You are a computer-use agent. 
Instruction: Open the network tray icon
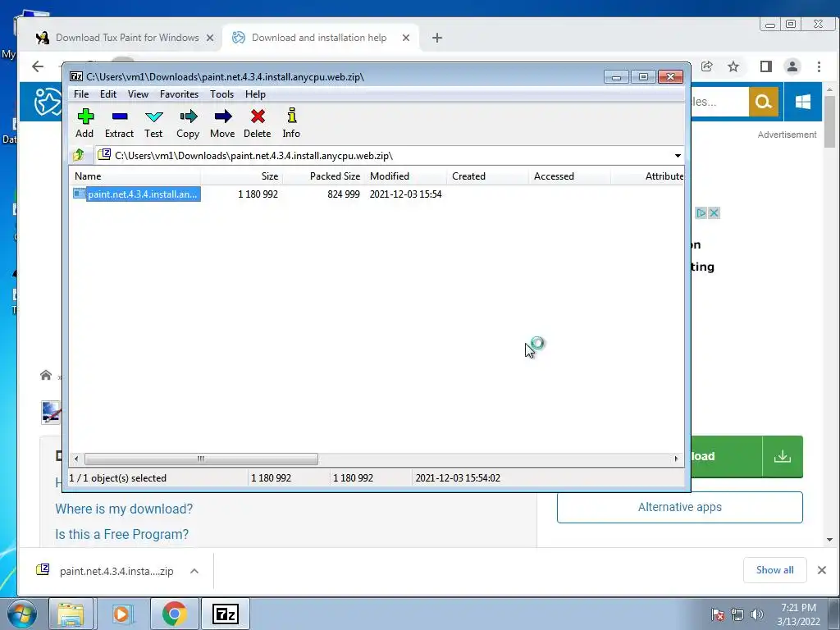pyautogui.click(x=737, y=614)
